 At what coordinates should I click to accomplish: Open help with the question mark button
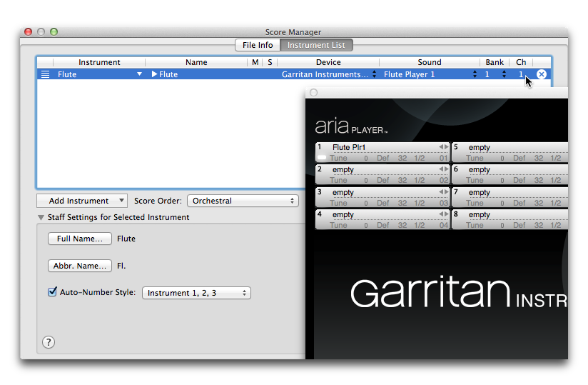[x=49, y=342]
